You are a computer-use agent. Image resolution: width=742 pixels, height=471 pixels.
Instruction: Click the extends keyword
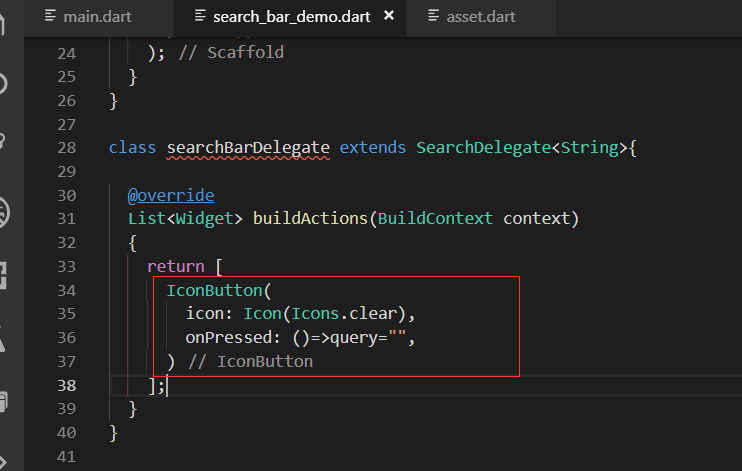(372, 148)
